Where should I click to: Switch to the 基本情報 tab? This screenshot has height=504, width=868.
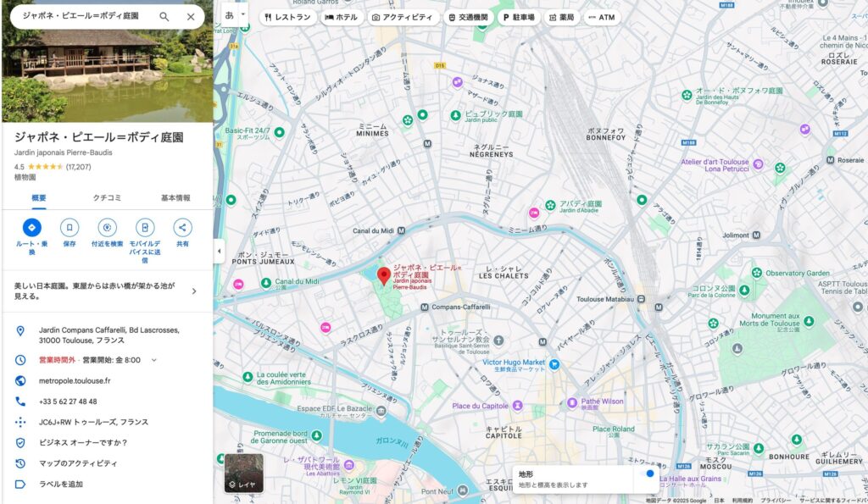pos(175,198)
